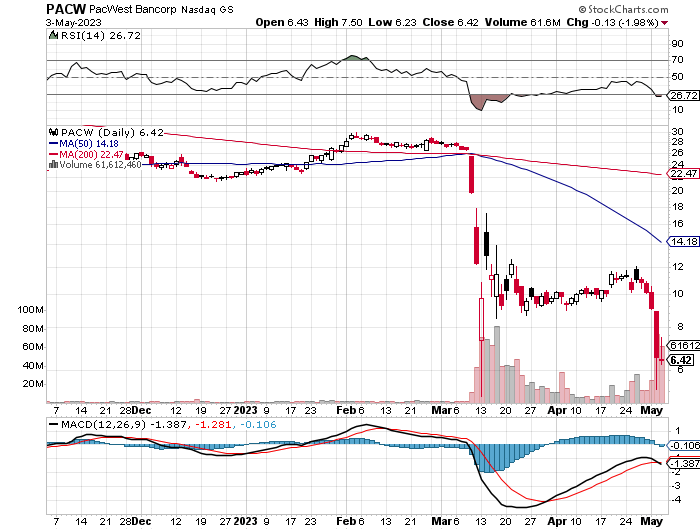Click the 6.42 last-price marker on the right axis
Image resolution: width=700 pixels, height=530 pixels.
click(680, 360)
